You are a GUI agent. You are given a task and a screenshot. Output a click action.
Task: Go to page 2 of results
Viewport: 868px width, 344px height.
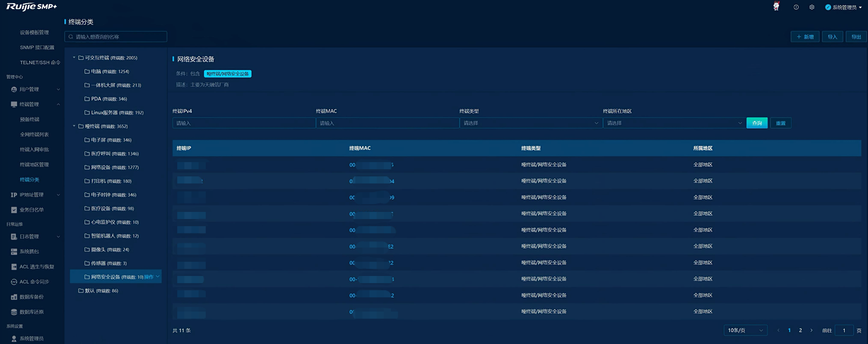click(x=800, y=330)
